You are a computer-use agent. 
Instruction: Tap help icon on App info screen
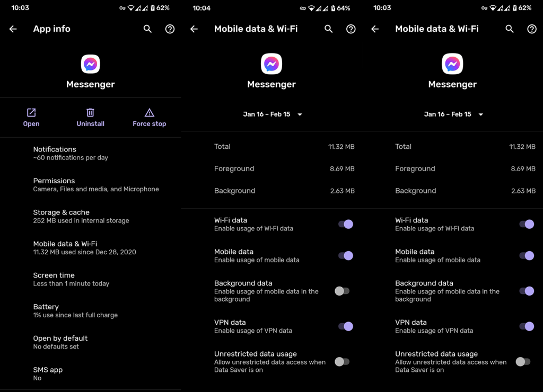[170, 29]
